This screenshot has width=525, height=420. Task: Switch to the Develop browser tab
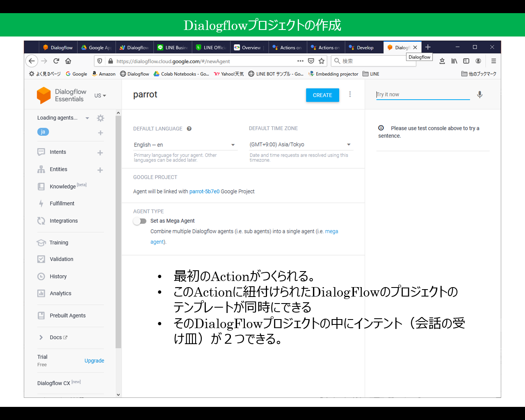tap(364, 48)
